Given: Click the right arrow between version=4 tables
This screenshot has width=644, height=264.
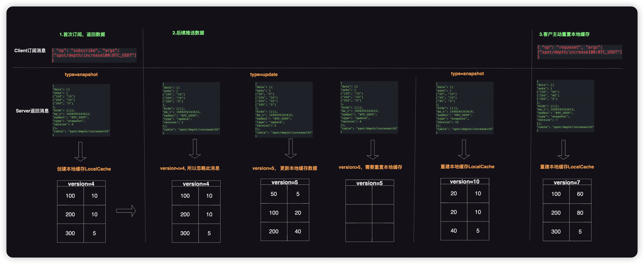Looking at the screenshot, I should [126, 211].
